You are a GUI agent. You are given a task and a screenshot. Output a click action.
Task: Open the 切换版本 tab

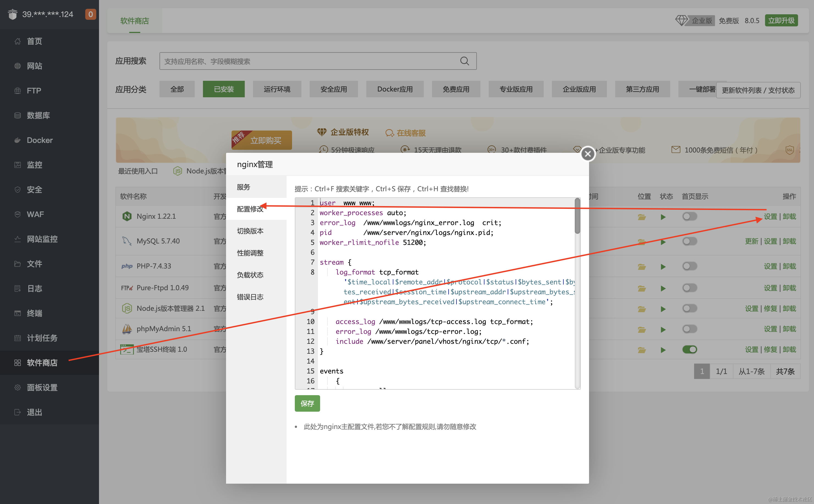(250, 231)
